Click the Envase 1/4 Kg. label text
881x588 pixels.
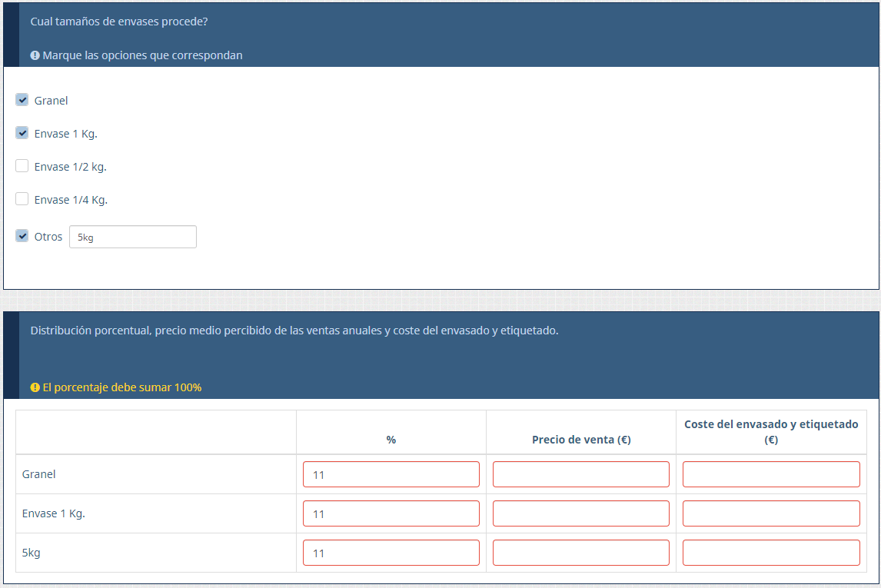pos(71,200)
